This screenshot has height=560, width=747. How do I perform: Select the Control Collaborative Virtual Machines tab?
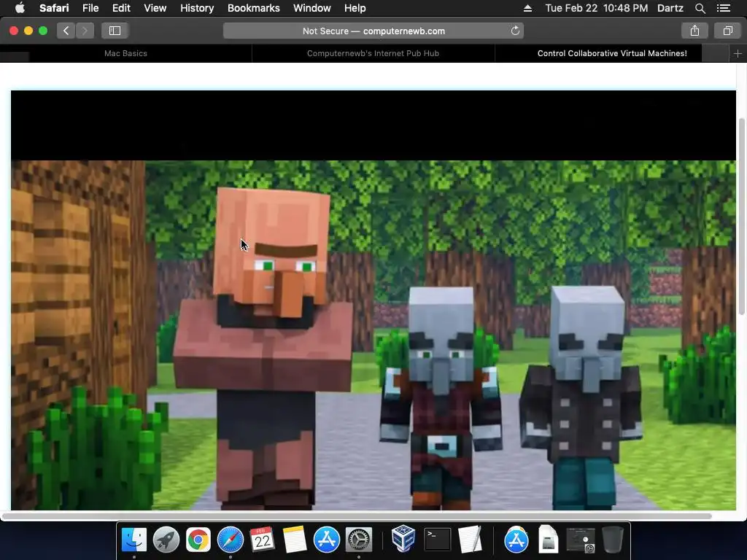(x=612, y=53)
